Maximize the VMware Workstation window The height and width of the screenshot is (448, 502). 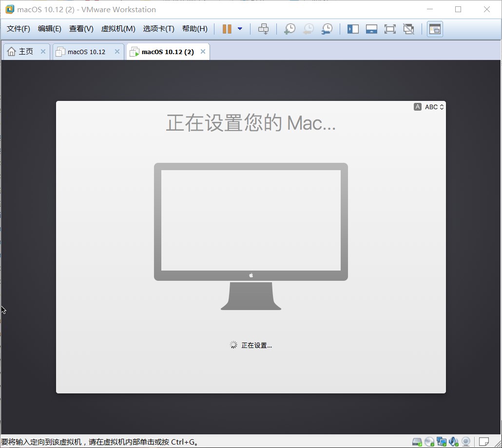[x=458, y=9]
